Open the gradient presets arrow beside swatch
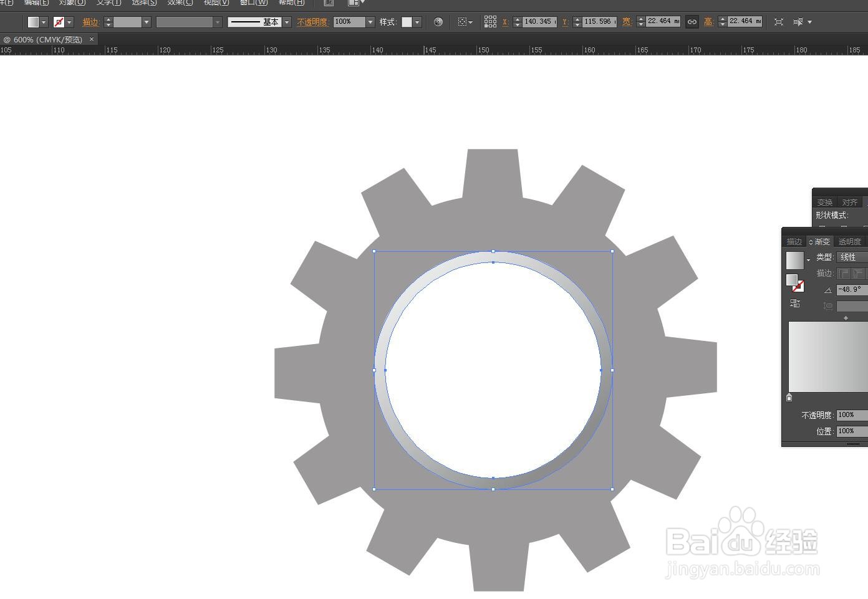 click(809, 260)
